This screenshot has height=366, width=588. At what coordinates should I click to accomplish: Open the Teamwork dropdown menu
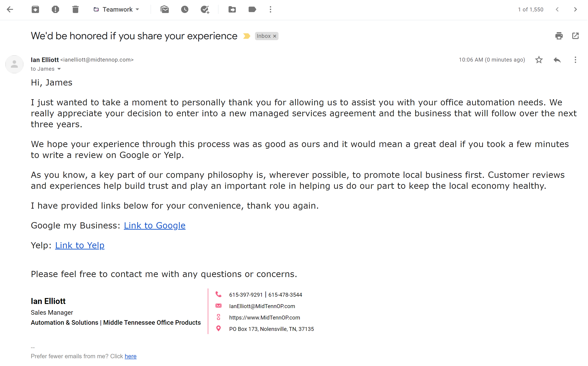coord(117,9)
